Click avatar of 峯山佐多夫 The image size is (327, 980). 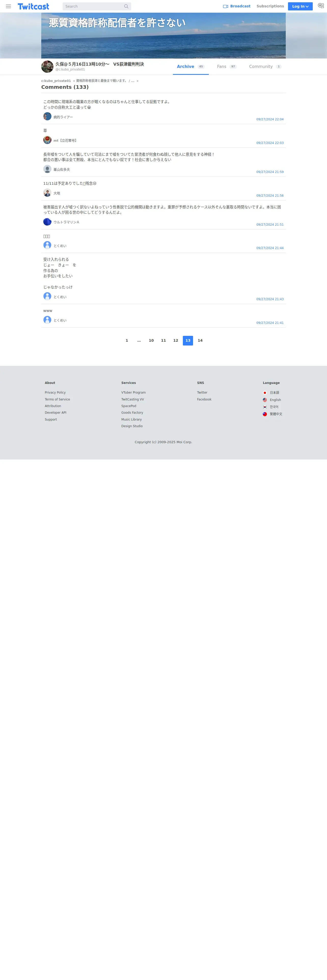(47, 169)
